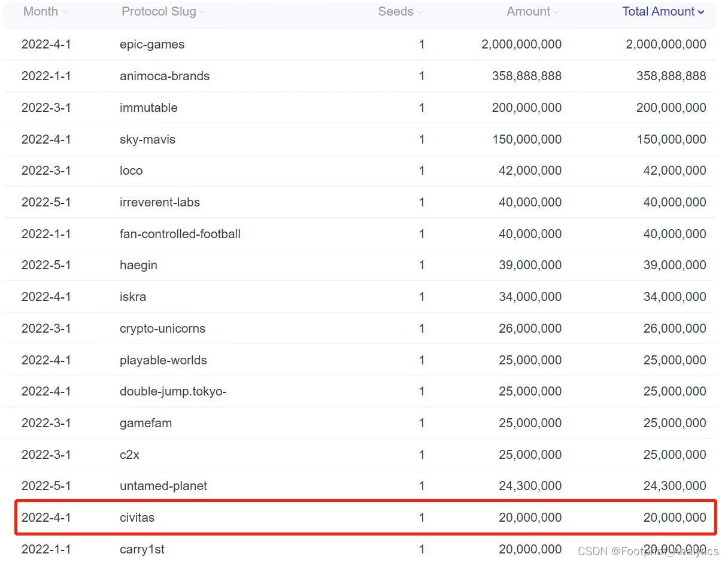Select the iskra protocol cell
This screenshot has height=563, width=728.
click(133, 297)
